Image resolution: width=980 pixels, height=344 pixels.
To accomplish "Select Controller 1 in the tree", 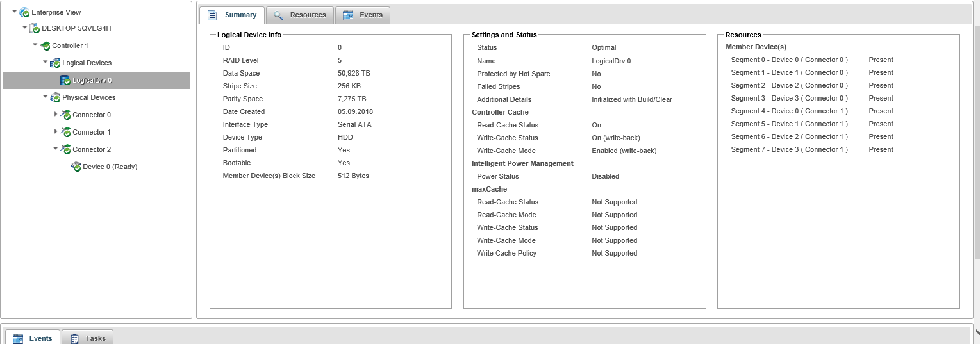I will [70, 45].
